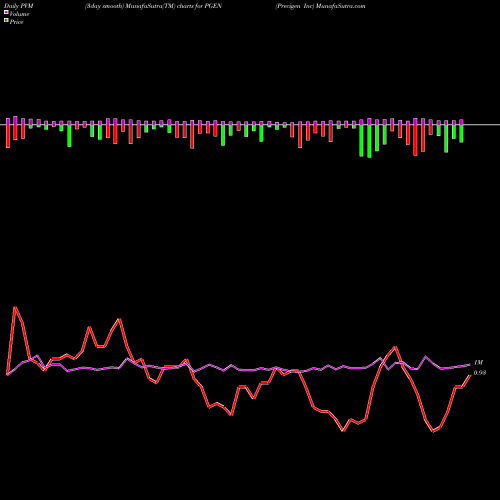Select the 'Price' legend label
This screenshot has width=500, height=500.
[x=16, y=22]
